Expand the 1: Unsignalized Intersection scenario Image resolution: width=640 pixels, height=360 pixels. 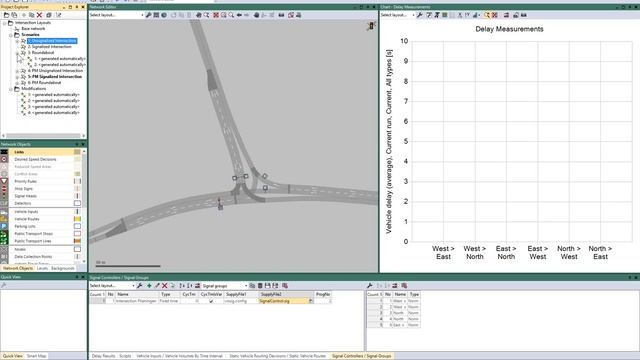pyautogui.click(x=17, y=41)
